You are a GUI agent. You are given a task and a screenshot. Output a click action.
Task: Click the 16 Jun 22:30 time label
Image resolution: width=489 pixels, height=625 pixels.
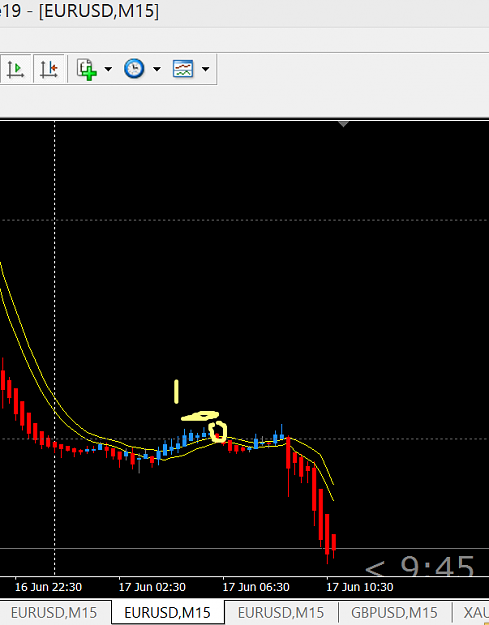48,587
